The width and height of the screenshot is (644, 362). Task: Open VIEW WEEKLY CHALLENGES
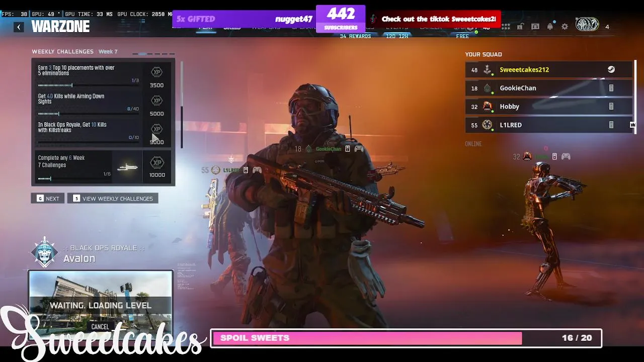pos(113,199)
